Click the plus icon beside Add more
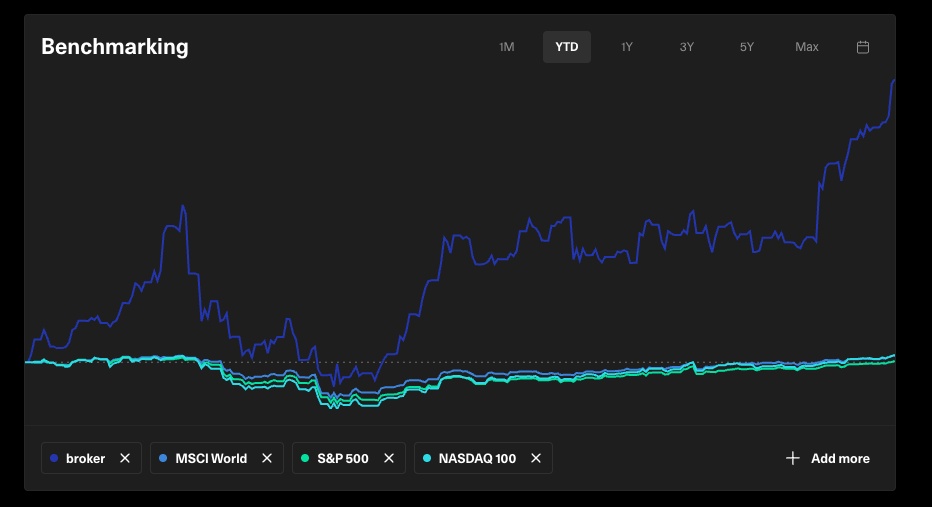Viewport: 932px width, 507px height. coord(793,458)
